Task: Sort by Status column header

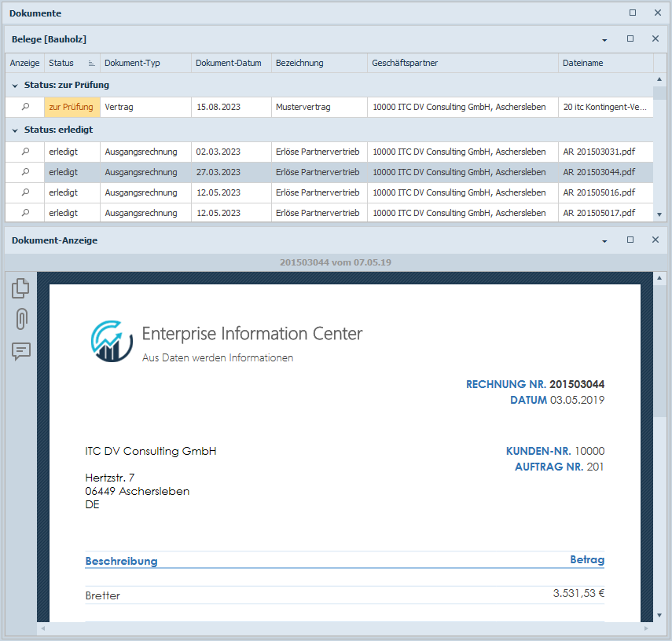Action: tap(61, 63)
